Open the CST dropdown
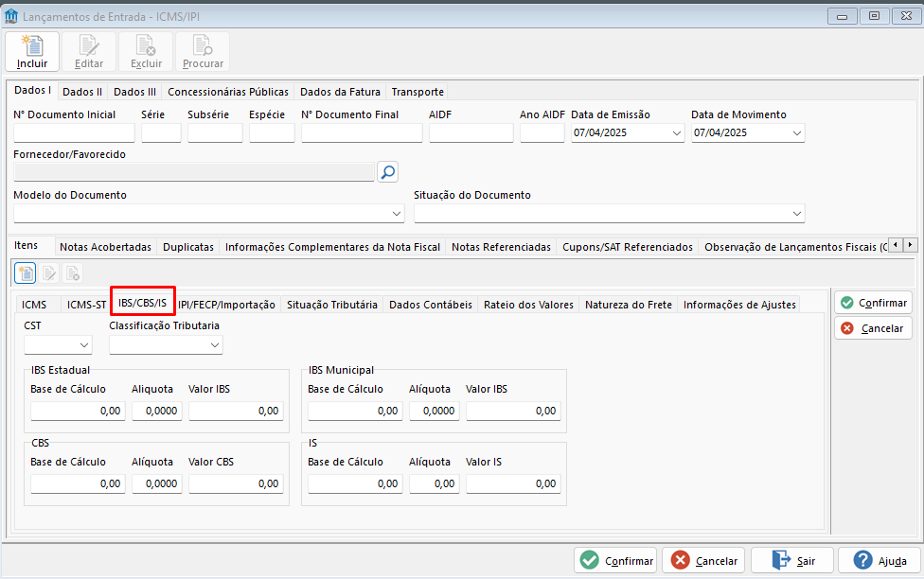 (x=84, y=345)
